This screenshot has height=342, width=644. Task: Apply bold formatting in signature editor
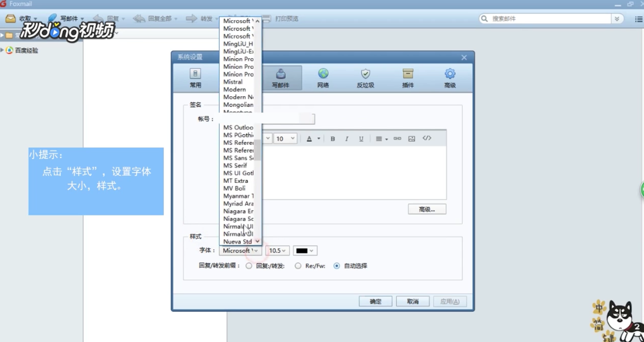(332, 138)
